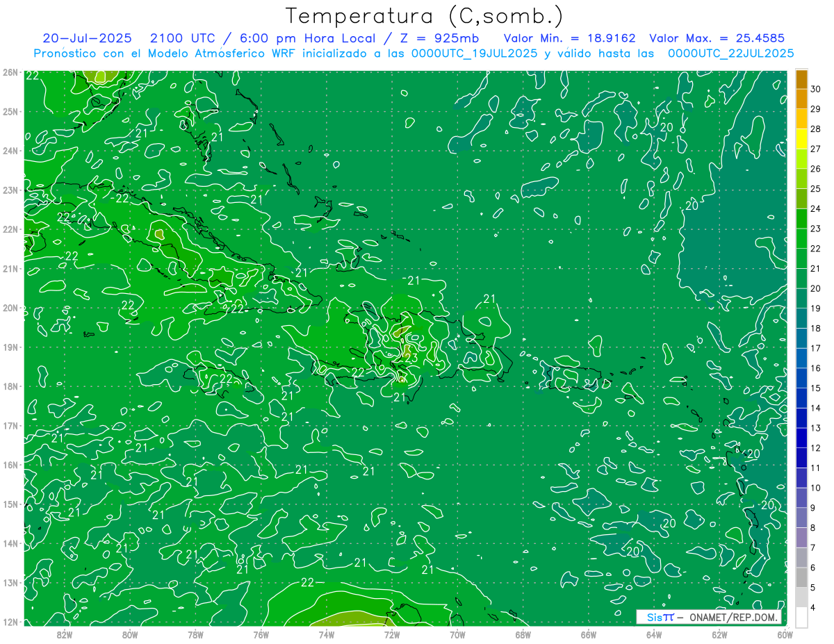The image size is (834, 644).
Task: Click the '60W' longitude axis label
Action: (785, 634)
